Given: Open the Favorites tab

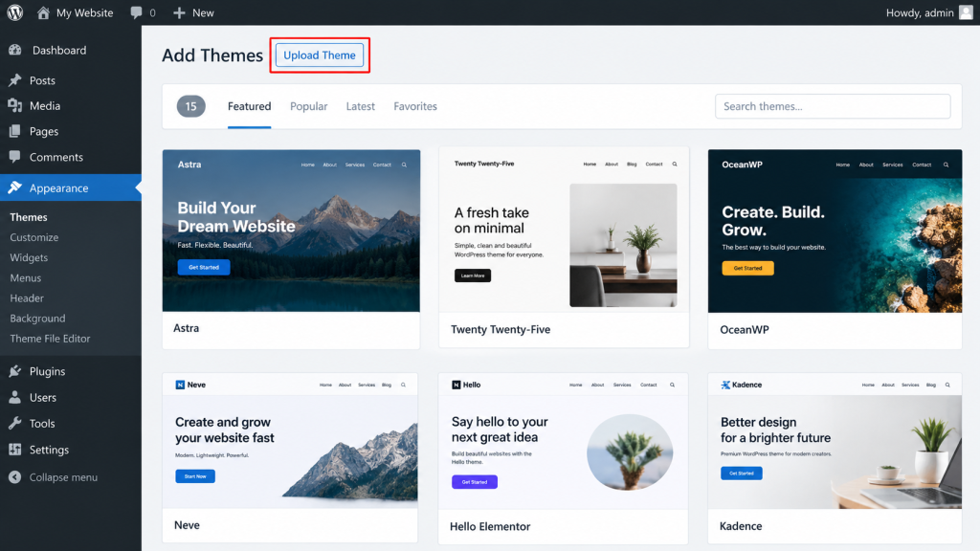Looking at the screenshot, I should [415, 106].
